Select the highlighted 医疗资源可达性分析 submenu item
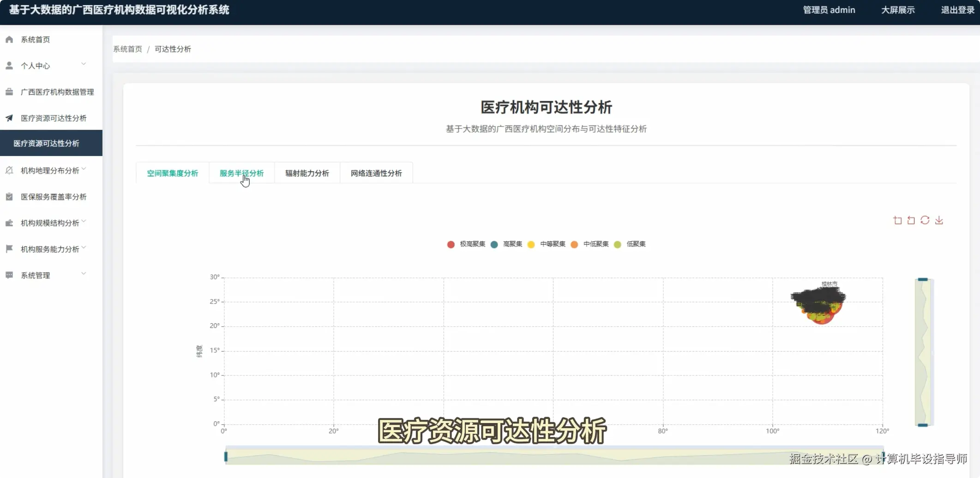The image size is (980, 478). [x=51, y=143]
